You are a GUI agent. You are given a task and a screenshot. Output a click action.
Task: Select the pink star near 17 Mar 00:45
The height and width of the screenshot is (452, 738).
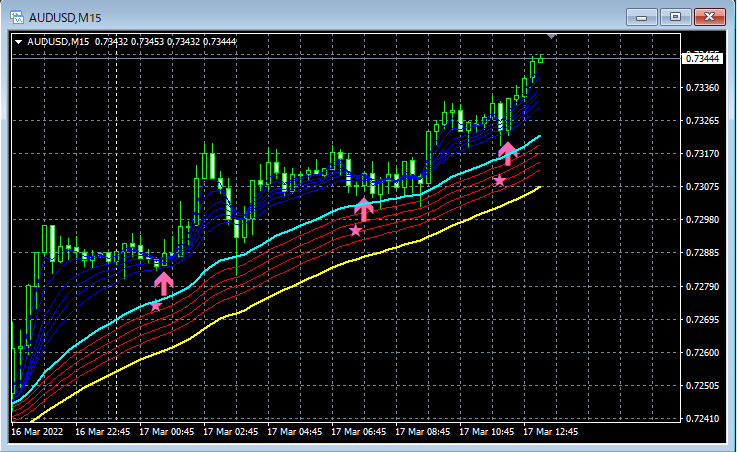pos(156,306)
